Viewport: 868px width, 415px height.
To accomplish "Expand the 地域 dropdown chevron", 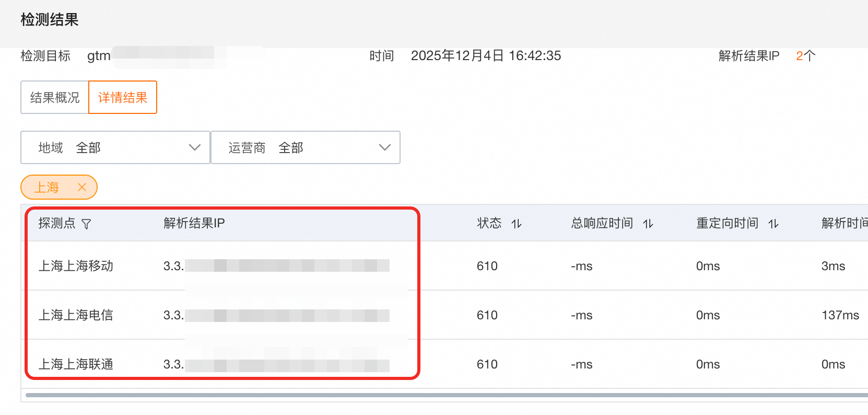I will [x=195, y=147].
